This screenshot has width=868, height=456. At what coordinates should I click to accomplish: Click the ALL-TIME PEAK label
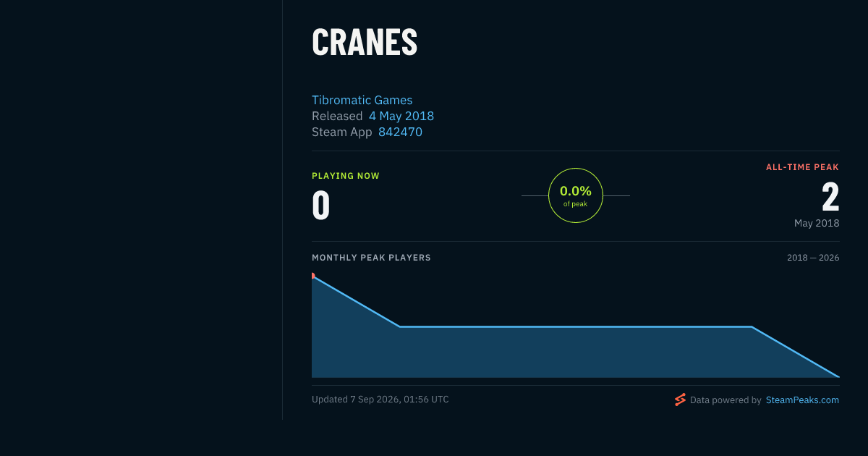point(802,167)
